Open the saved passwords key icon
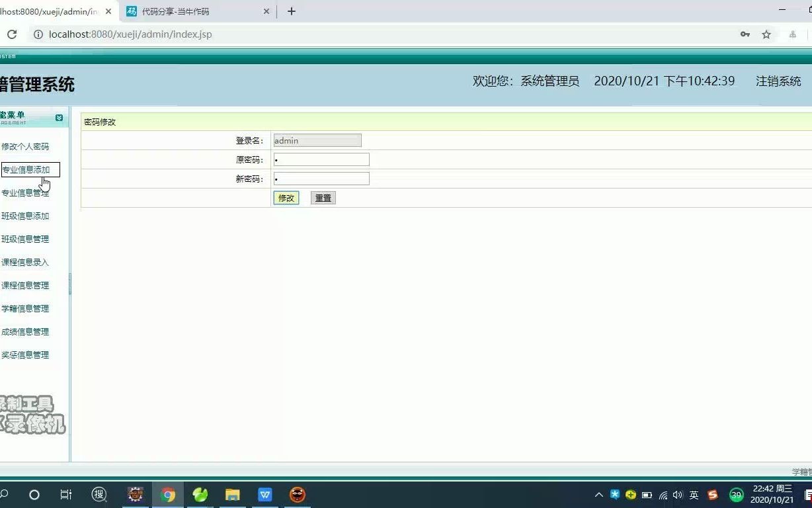This screenshot has width=812, height=508. click(x=745, y=34)
